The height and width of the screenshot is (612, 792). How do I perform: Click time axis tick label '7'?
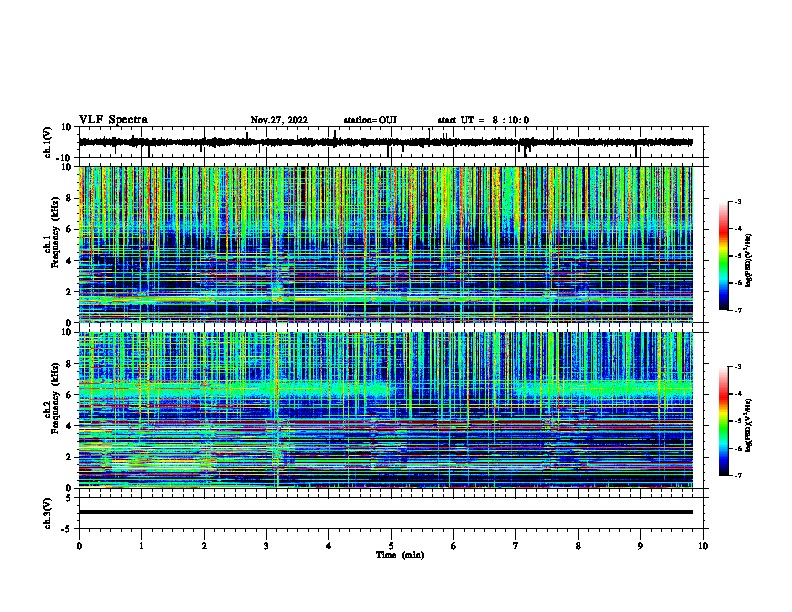point(516,546)
